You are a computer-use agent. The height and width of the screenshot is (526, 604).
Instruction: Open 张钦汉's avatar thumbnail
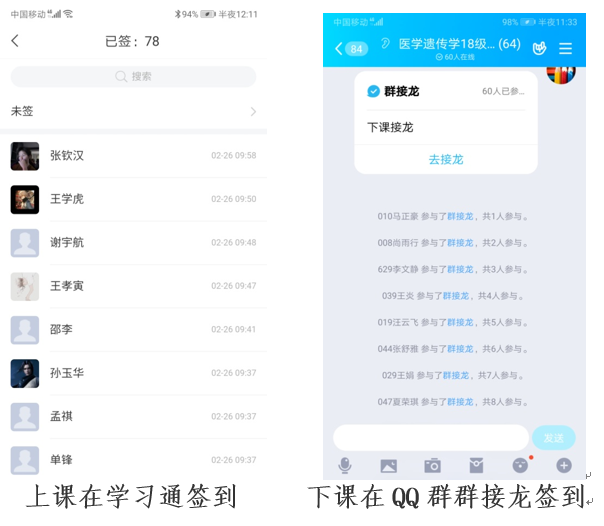(25, 156)
